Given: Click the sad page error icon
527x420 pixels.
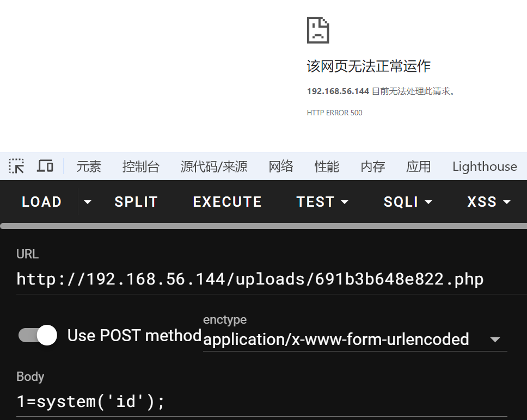Looking at the screenshot, I should click(318, 30).
